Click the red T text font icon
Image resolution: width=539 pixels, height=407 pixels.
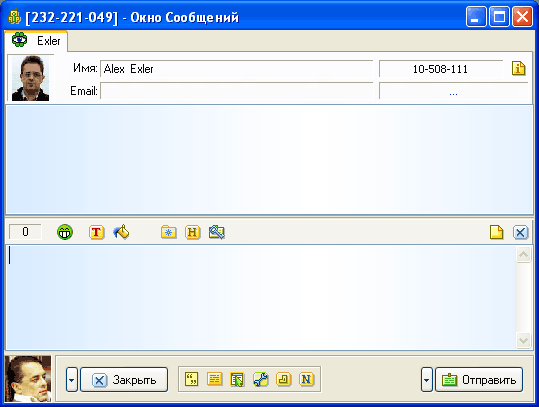click(97, 232)
